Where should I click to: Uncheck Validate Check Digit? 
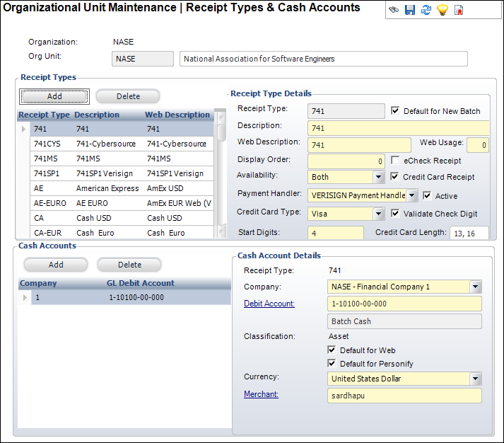point(396,214)
